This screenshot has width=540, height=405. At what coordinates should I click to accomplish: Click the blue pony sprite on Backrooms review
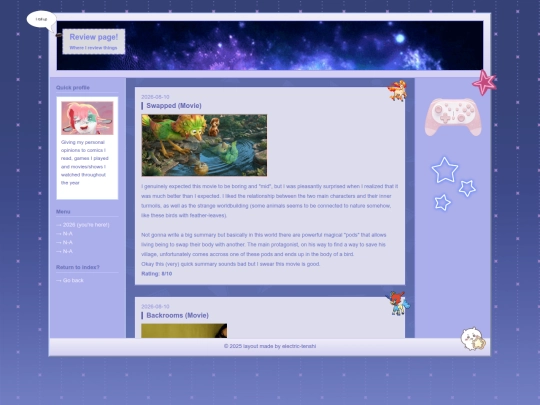click(397, 303)
